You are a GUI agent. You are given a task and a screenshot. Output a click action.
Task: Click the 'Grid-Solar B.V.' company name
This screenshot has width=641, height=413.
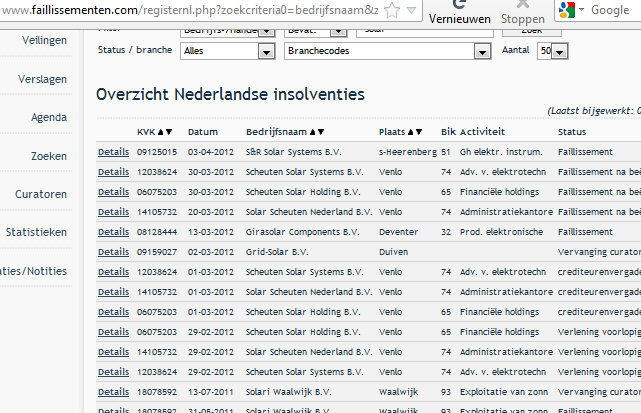click(x=277, y=252)
